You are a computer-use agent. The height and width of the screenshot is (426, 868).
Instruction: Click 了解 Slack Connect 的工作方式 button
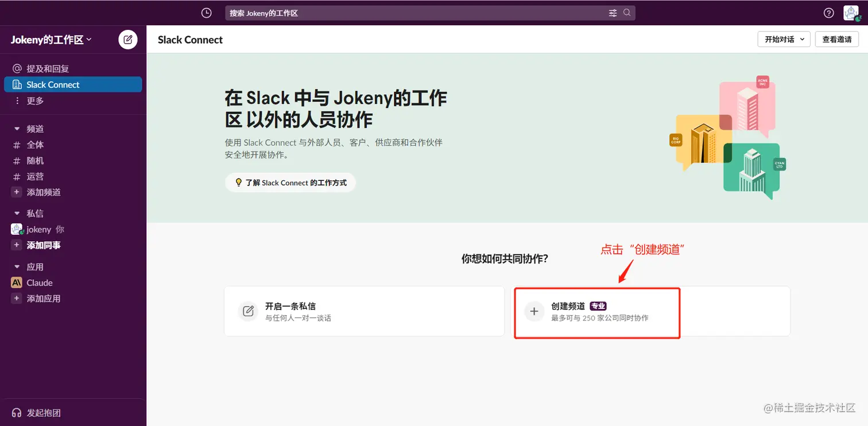290,183
